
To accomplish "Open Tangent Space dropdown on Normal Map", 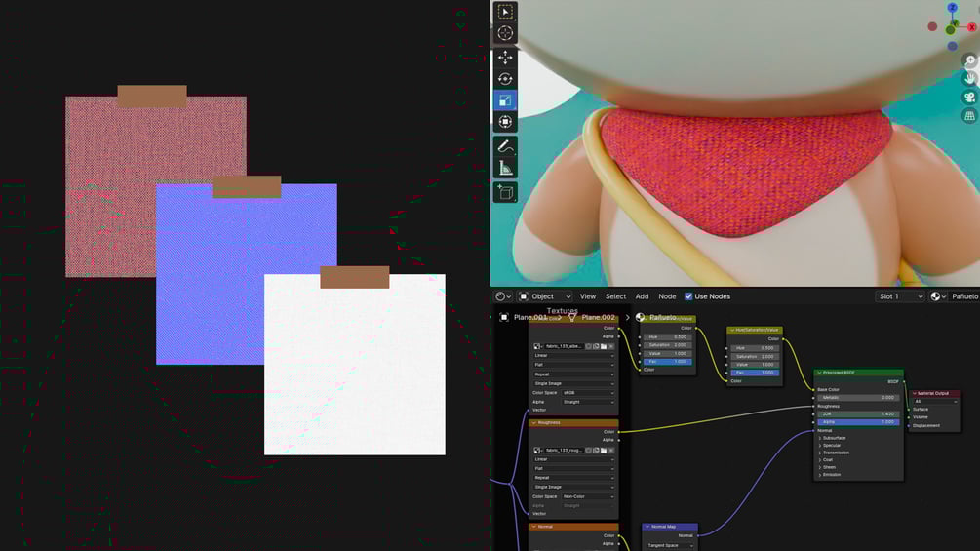I will click(x=670, y=545).
